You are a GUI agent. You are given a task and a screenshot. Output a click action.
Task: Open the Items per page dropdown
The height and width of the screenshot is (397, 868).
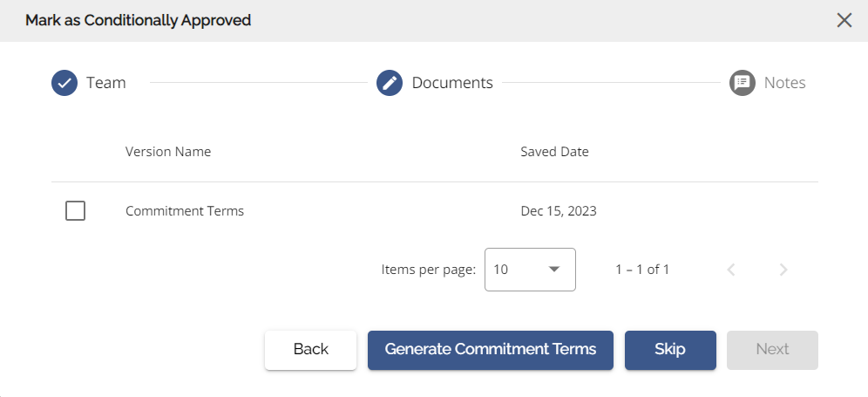pos(530,270)
